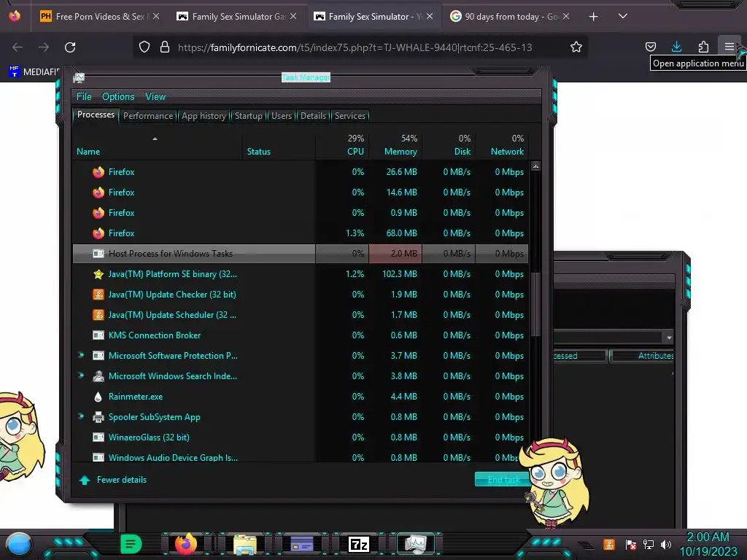The image size is (747, 560).
Task: Open the tracking protection shield panel
Action: pos(144,47)
